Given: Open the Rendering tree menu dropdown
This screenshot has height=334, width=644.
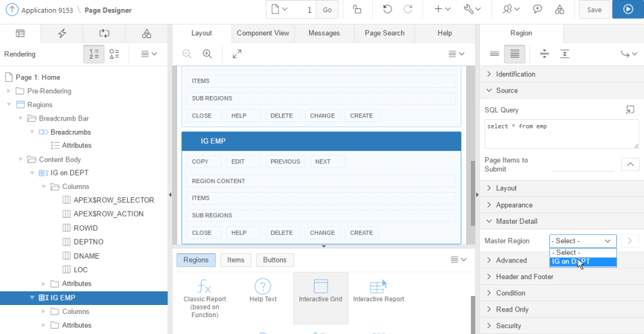Looking at the screenshot, I should click(149, 54).
